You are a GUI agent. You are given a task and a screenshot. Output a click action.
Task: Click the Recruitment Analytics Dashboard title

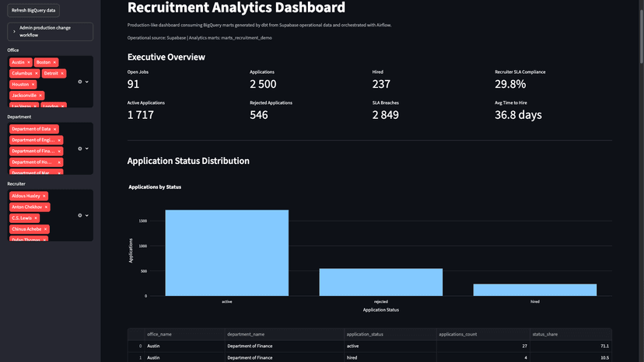click(236, 8)
